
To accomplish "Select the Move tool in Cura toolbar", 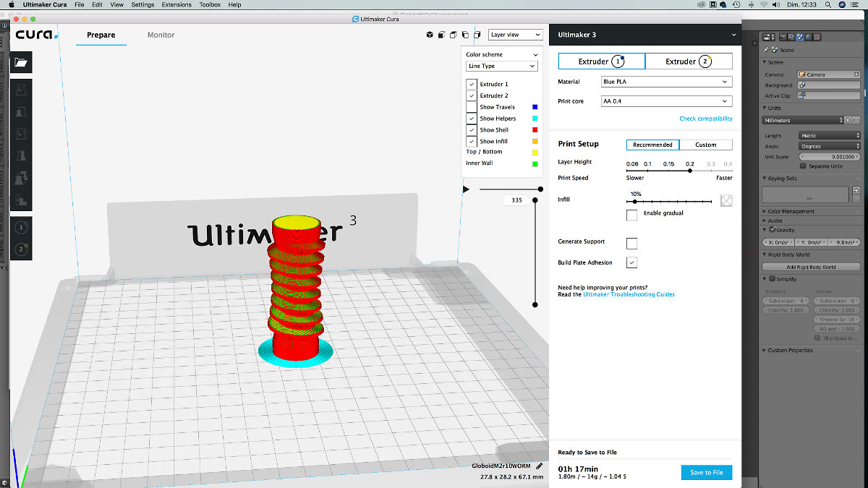I will (21, 89).
